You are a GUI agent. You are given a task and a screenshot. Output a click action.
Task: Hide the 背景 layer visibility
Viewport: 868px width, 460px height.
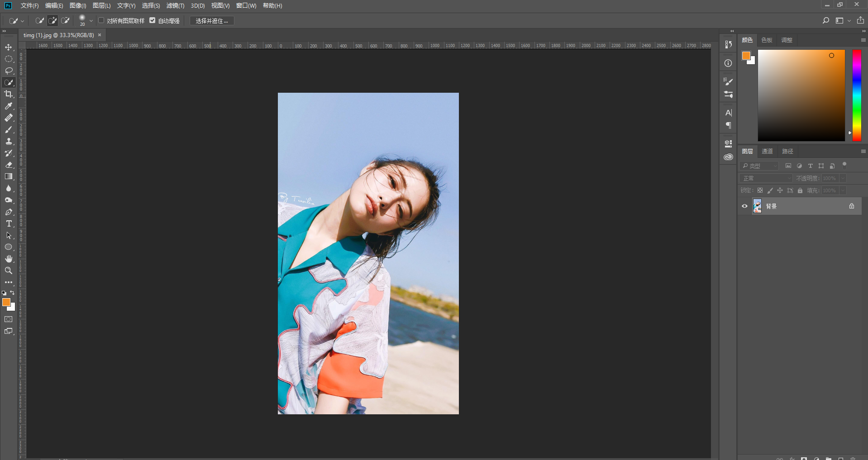coord(744,206)
